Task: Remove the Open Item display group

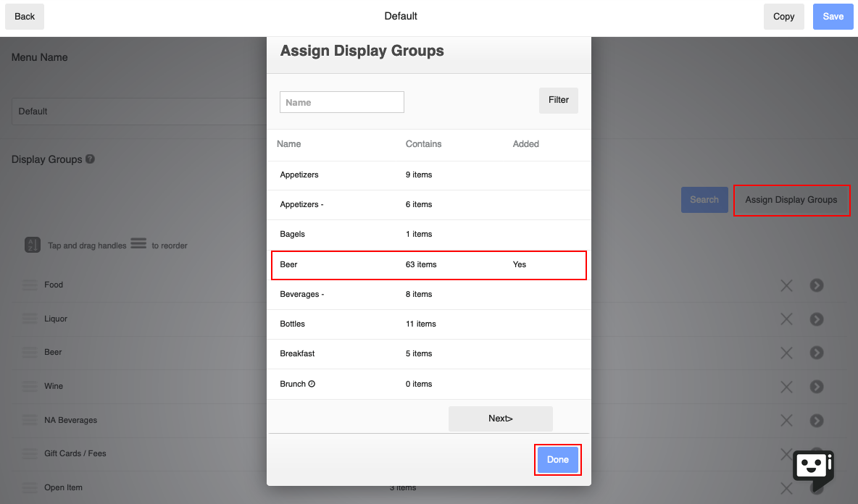Action: 786,487
